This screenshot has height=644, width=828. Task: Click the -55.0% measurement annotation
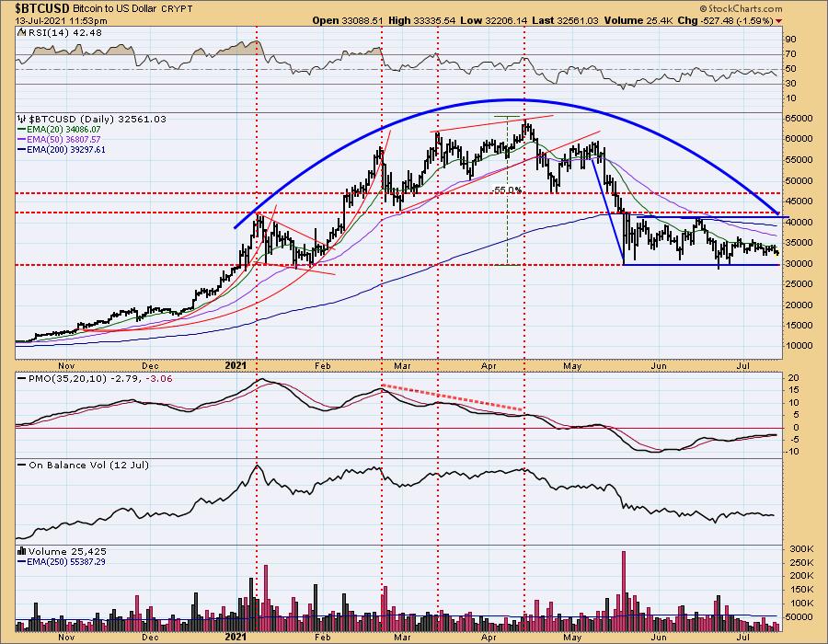click(506, 190)
